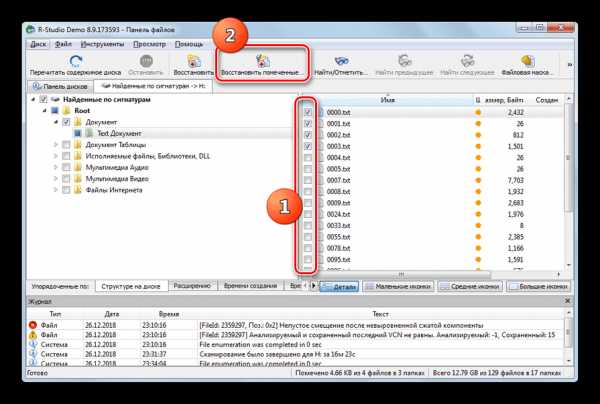The width and height of the screenshot is (600, 404).
Task: Check the 0008.txt file checkbox
Action: pyautogui.click(x=308, y=191)
